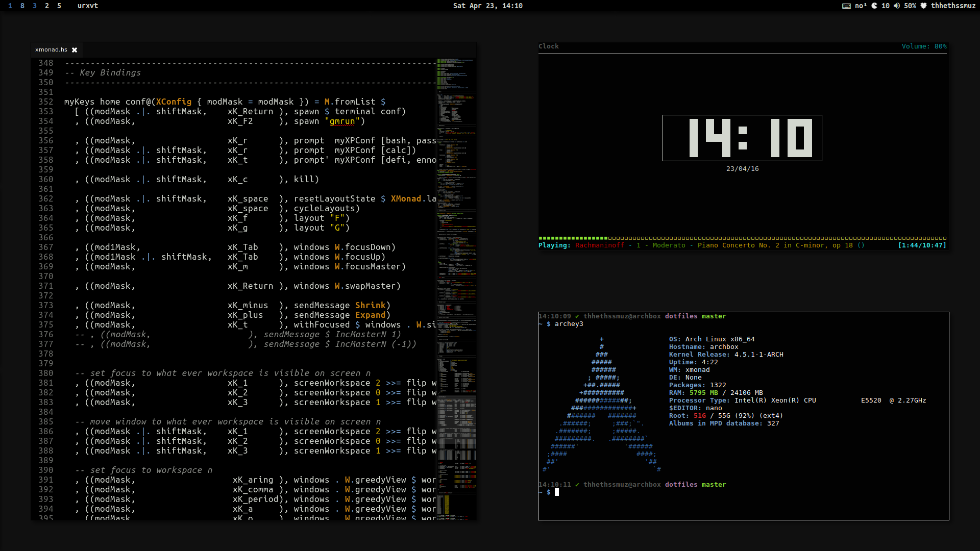Screen dimensions: 980x551
Task: Seek in the green song progress bar
Action: (x=742, y=238)
